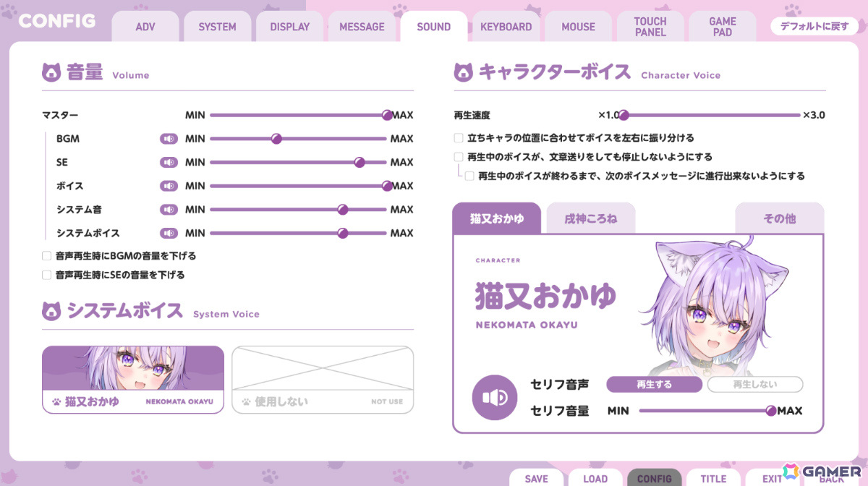Click the 再生速度 speed slider handle

pos(624,115)
